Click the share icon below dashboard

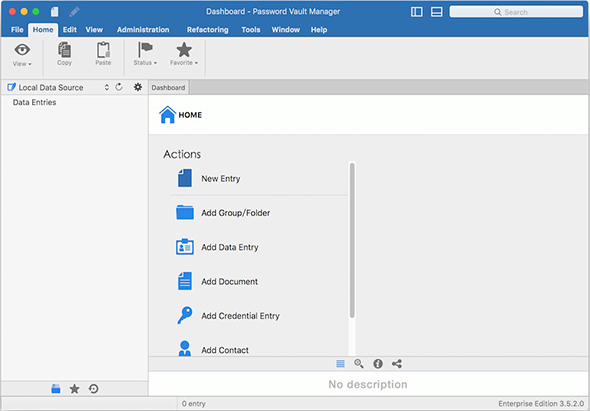pos(397,364)
